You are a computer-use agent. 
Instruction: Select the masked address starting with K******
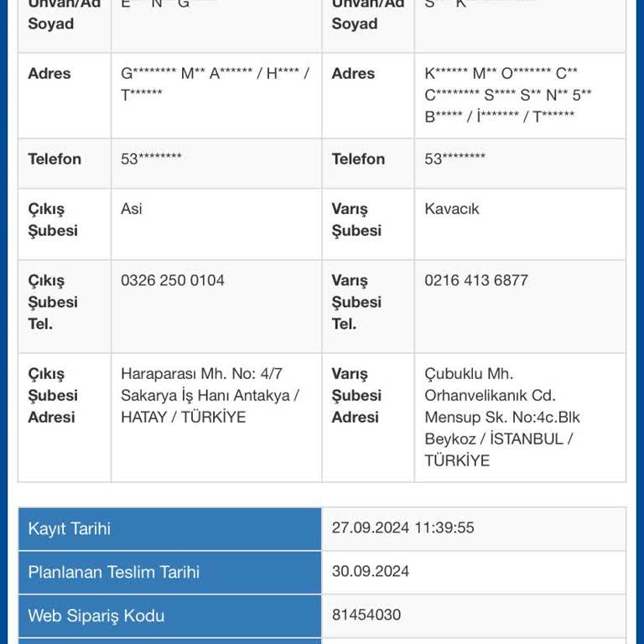508,95
